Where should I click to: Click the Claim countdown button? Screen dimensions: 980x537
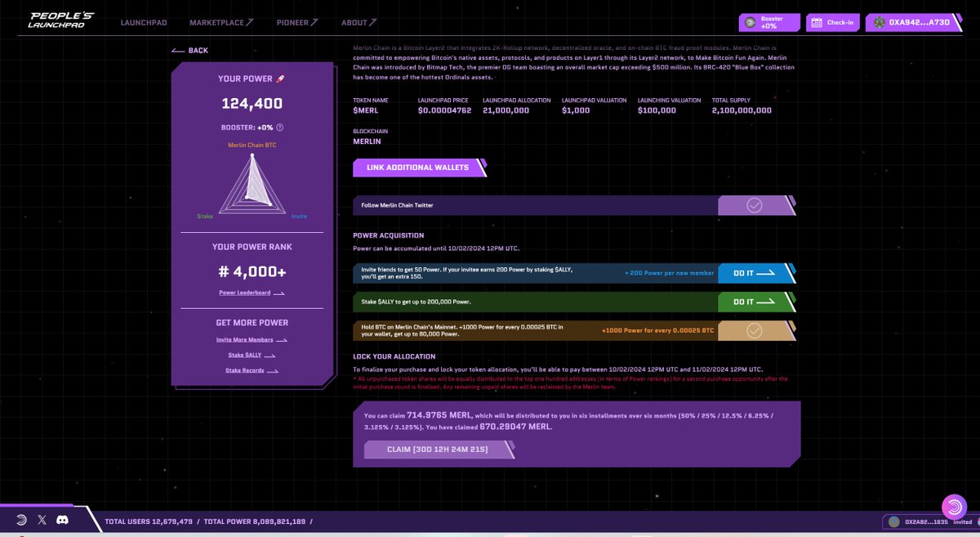pyautogui.click(x=439, y=449)
